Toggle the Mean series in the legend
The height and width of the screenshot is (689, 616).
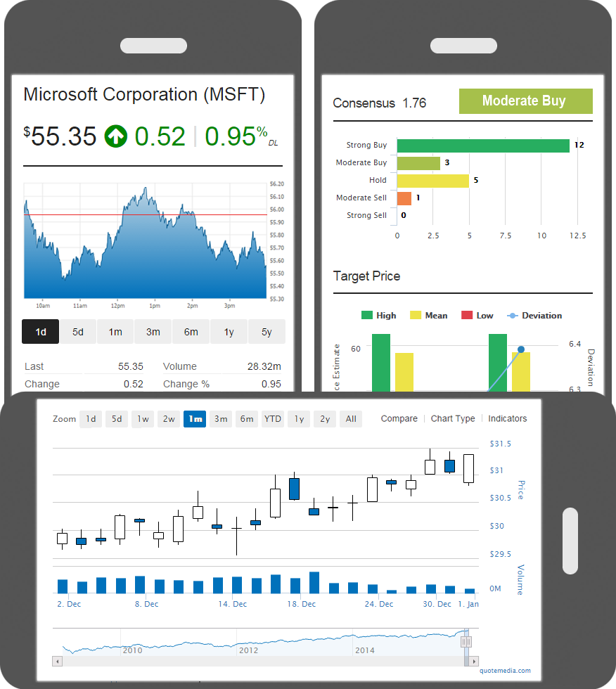point(428,316)
